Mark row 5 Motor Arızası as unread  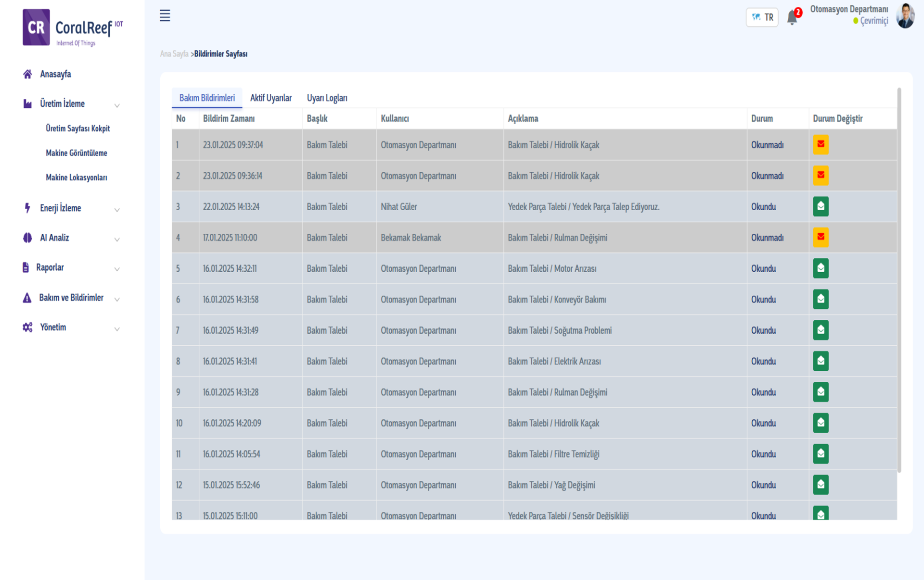[x=821, y=268]
